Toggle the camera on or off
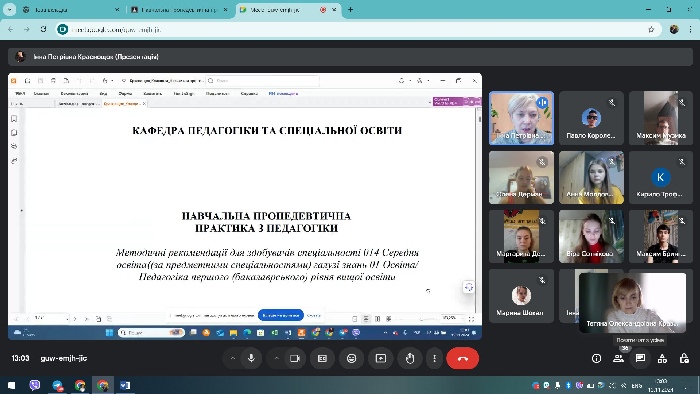The height and width of the screenshot is (394, 700). click(x=295, y=358)
